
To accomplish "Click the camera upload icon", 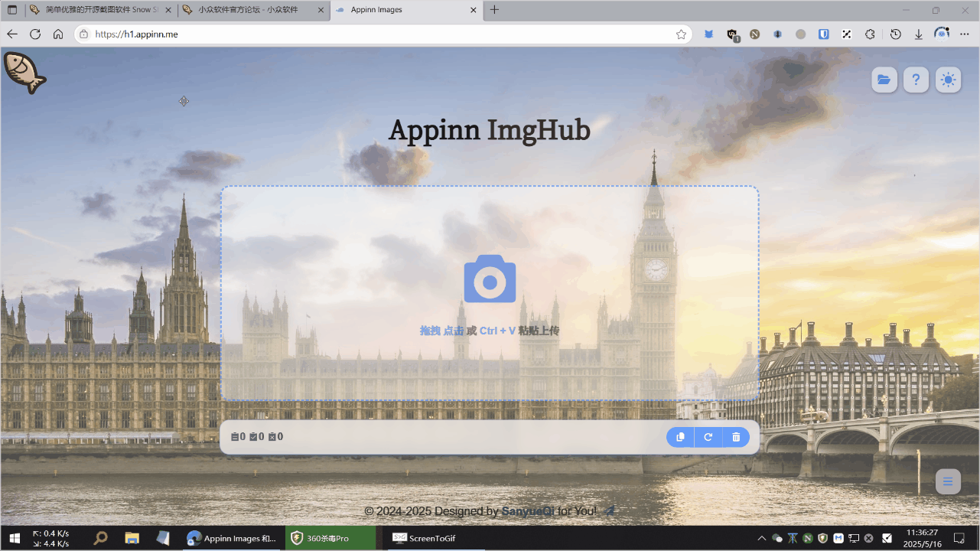I will pyautogui.click(x=490, y=279).
